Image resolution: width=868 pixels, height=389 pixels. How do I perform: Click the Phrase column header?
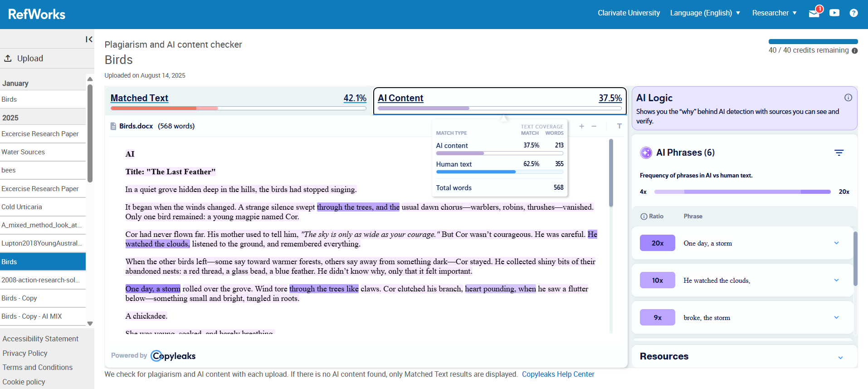tap(693, 217)
